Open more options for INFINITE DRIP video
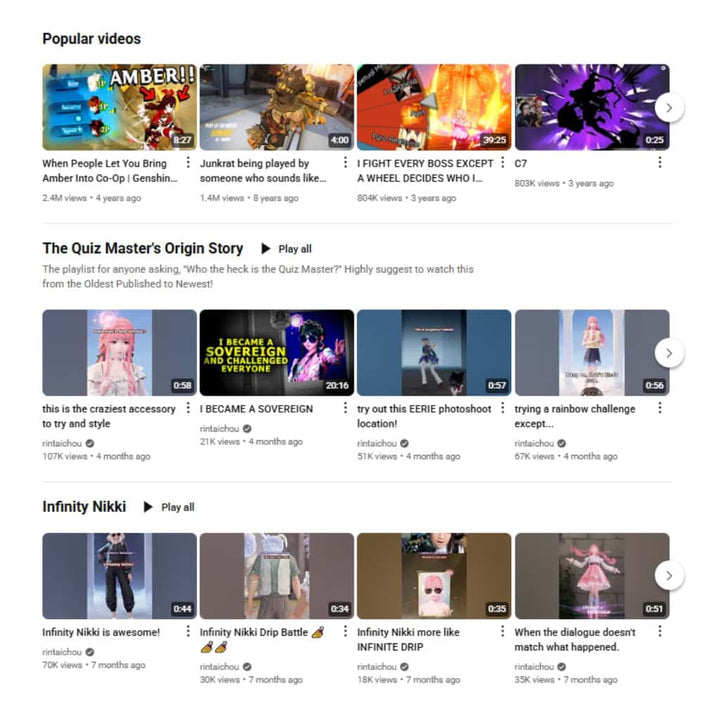The height and width of the screenshot is (720, 720). 502,631
